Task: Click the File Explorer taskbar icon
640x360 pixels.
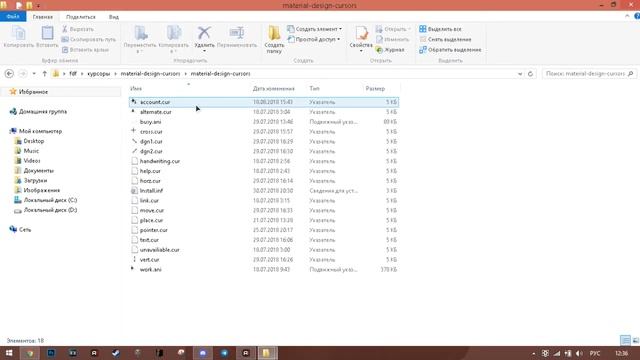Action: click(x=267, y=353)
